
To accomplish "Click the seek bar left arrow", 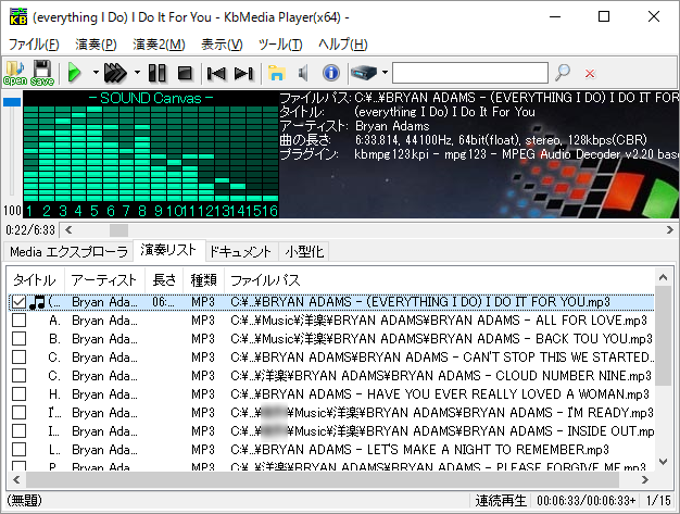I will [x=69, y=230].
